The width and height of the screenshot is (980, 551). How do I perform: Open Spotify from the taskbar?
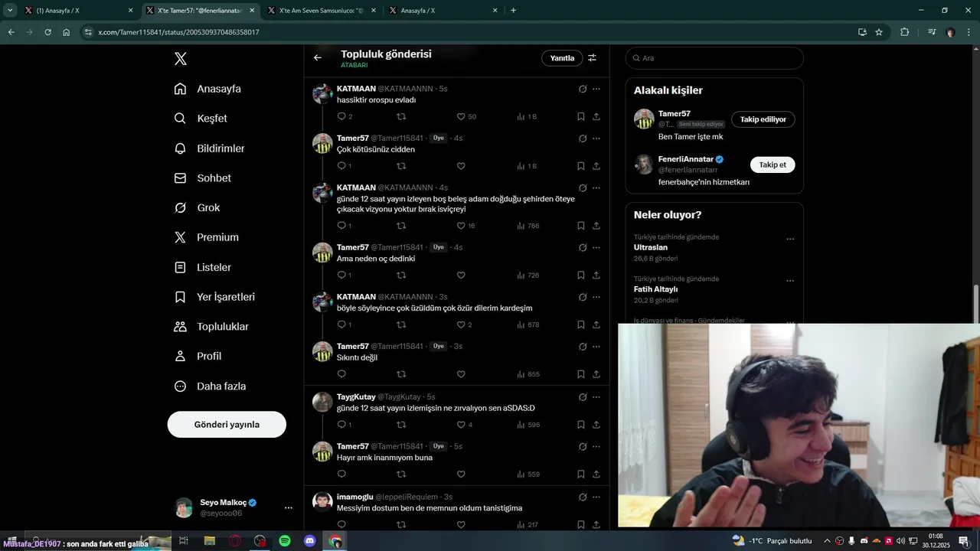point(285,541)
